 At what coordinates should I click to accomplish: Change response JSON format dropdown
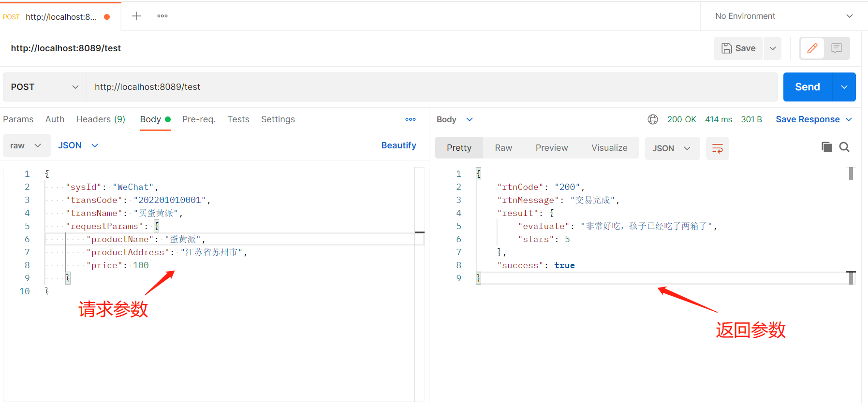[672, 148]
